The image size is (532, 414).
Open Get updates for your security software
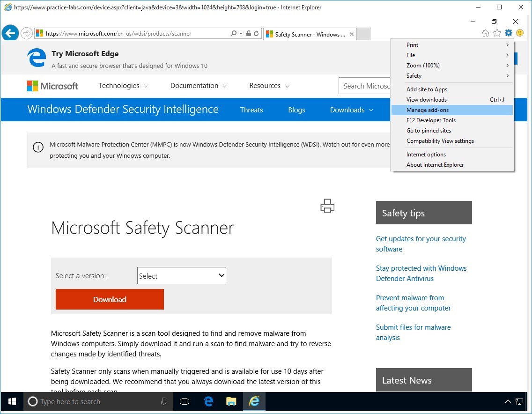click(x=421, y=244)
